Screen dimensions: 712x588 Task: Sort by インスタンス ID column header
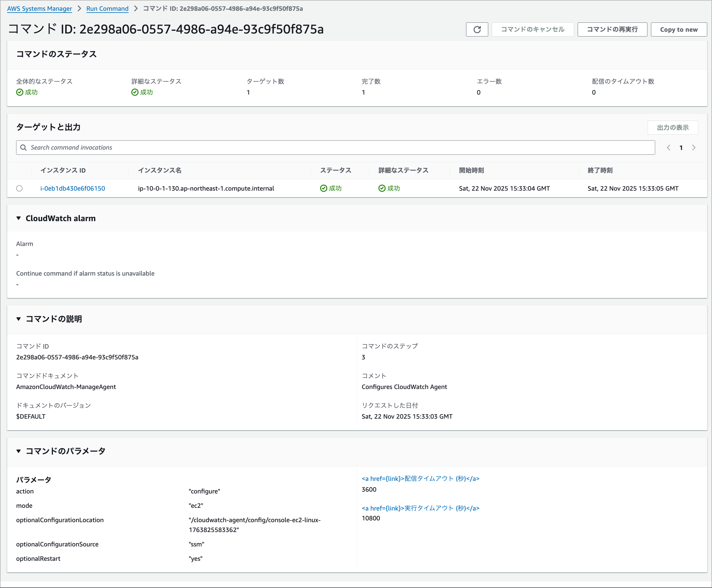pos(63,170)
